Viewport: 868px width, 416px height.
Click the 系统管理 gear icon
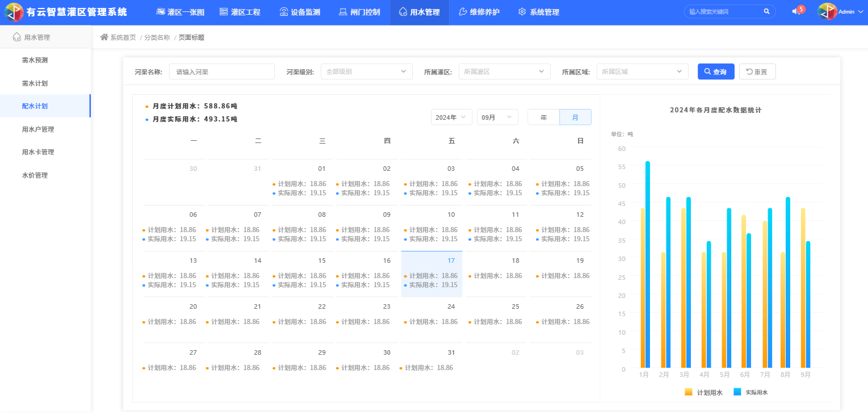click(x=522, y=12)
